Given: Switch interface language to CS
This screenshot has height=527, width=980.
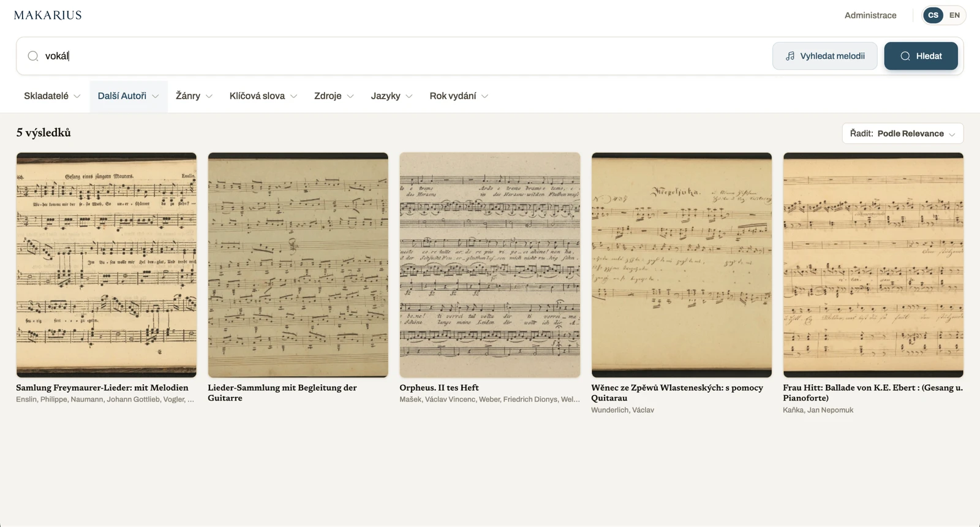Looking at the screenshot, I should (x=933, y=15).
